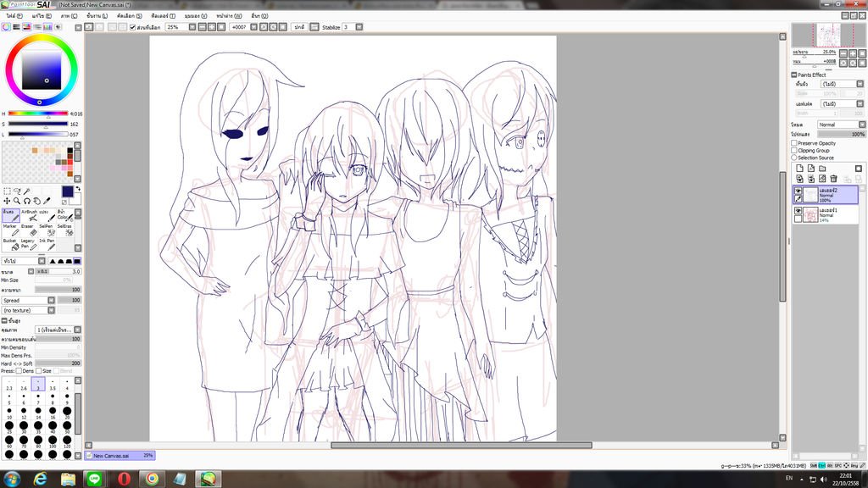Delete layer with trash icon

click(x=834, y=179)
